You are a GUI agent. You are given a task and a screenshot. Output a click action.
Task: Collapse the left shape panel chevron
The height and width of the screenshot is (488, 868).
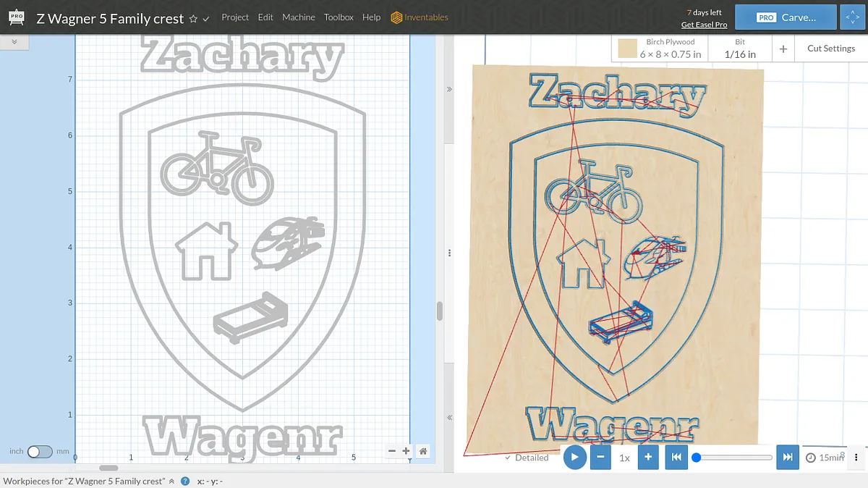[x=14, y=42]
